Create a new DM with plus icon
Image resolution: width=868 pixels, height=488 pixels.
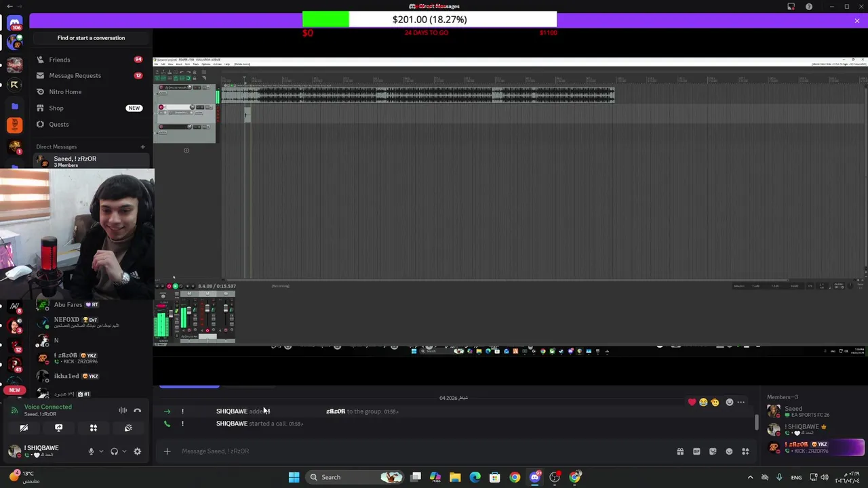(x=142, y=146)
